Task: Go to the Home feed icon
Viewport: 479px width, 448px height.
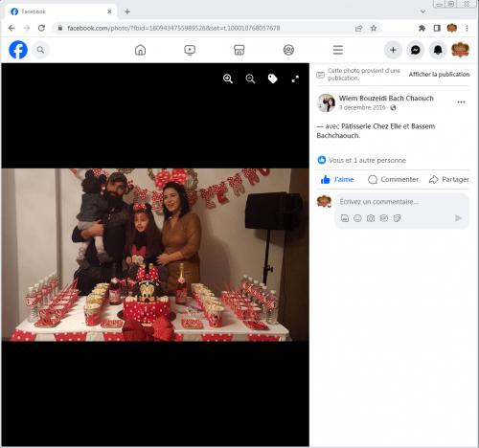Action: [140, 50]
